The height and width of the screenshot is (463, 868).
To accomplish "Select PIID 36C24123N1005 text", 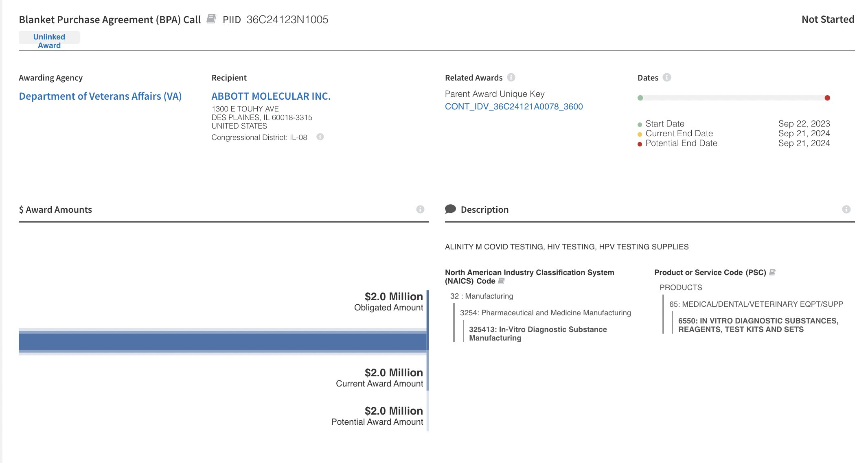I will click(x=275, y=20).
